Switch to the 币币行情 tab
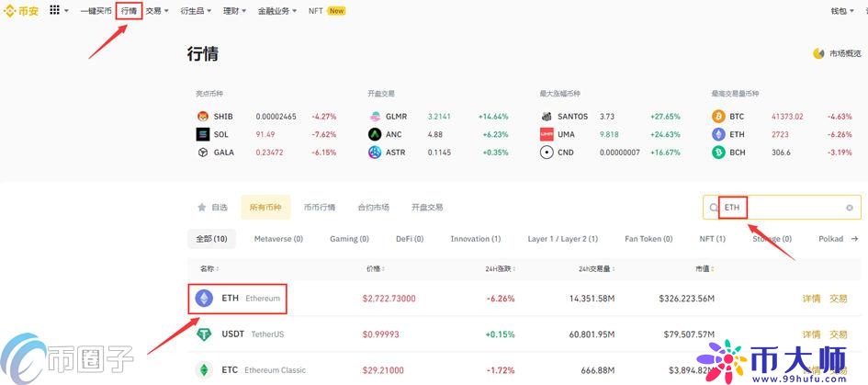Screen dimensions: 868x385 point(320,207)
